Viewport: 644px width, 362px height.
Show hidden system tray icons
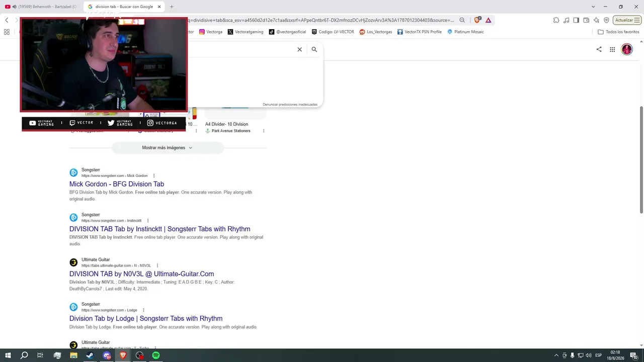click(556, 355)
